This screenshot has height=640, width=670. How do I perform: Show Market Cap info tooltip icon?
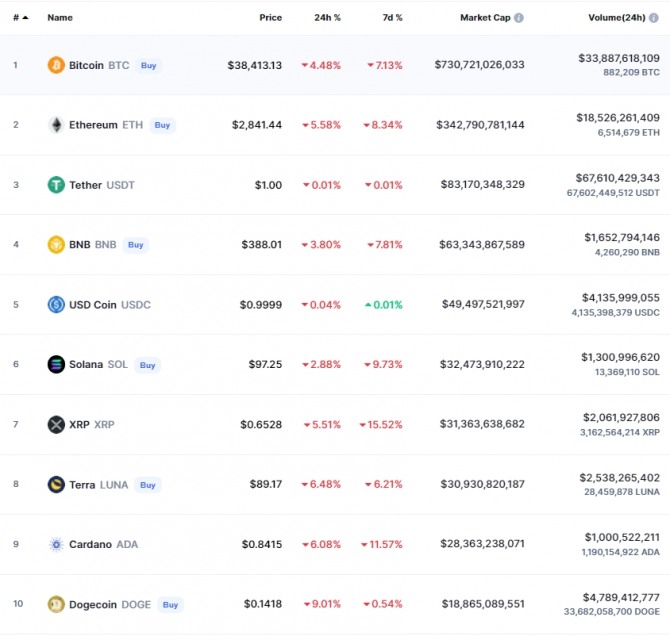coord(518,18)
